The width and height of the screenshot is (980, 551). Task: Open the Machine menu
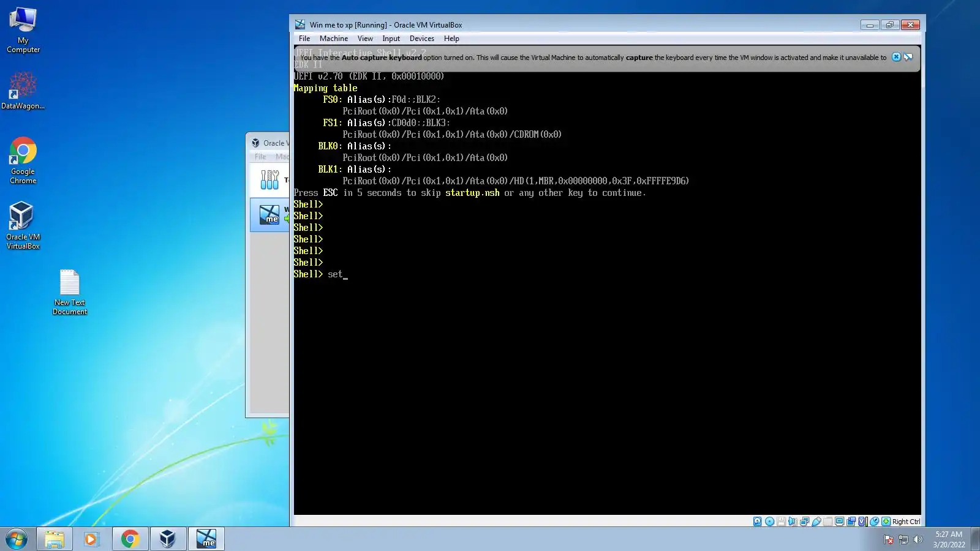click(334, 39)
